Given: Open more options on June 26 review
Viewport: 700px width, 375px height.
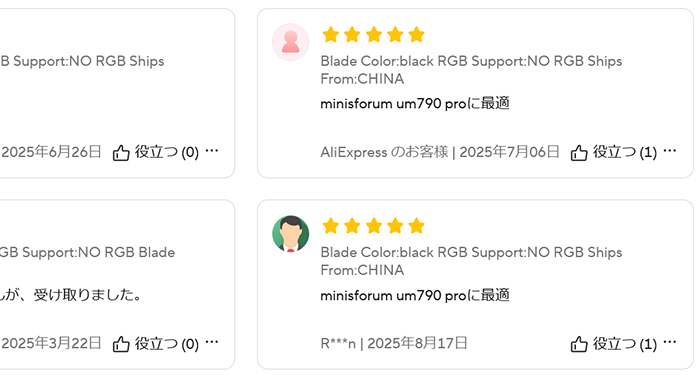Looking at the screenshot, I should [212, 151].
